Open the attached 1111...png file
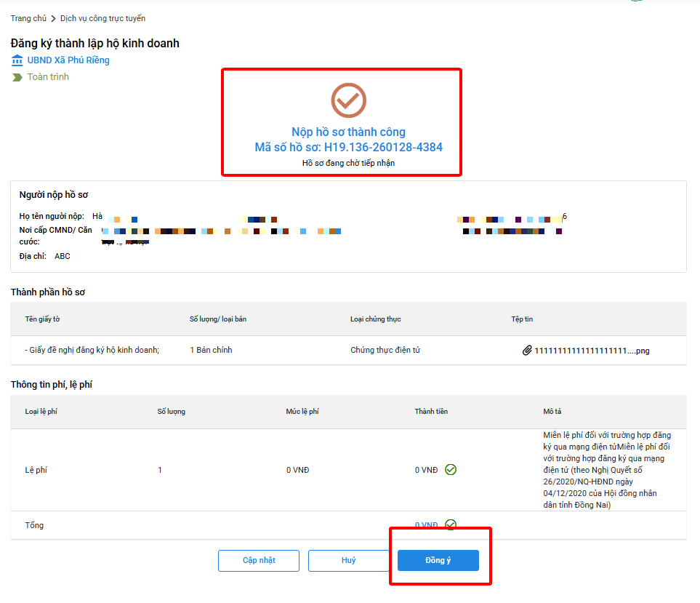Image resolution: width=700 pixels, height=603 pixels. [x=592, y=351]
